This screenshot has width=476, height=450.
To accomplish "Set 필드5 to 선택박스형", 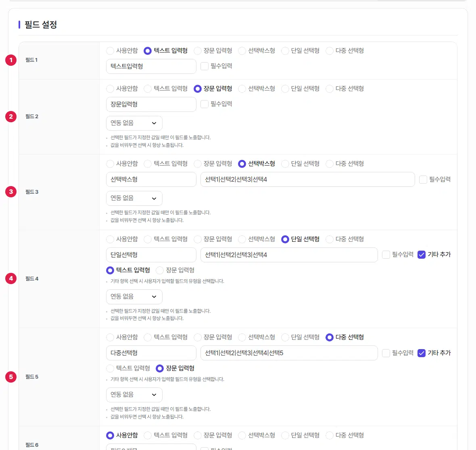I will click(x=242, y=337).
